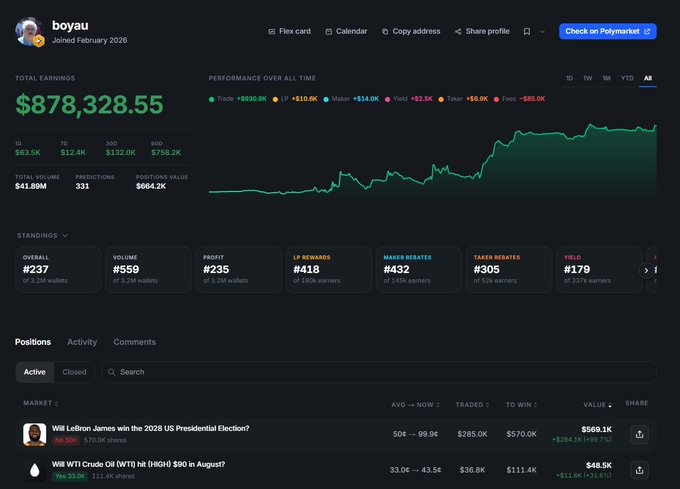Toggle the Fees series in legend
Viewport: 680px width, 489px height.
point(519,99)
